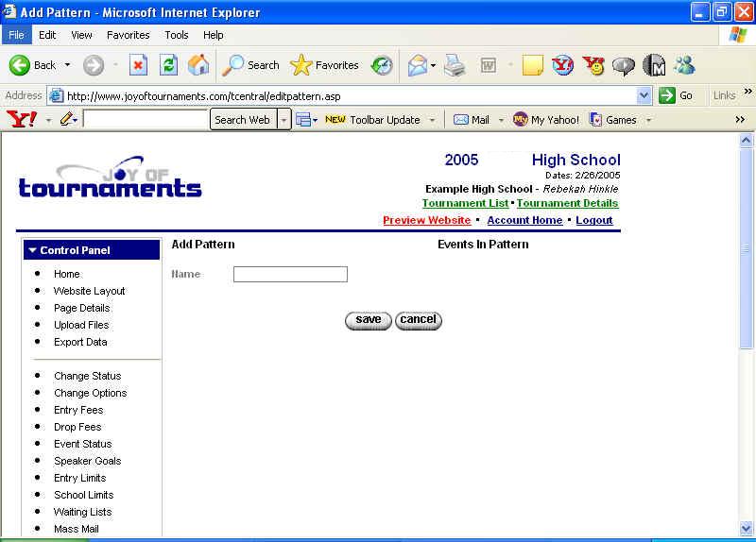This screenshot has width=756, height=542.
Task: Open the address bar dropdown arrow
Action: (644, 95)
